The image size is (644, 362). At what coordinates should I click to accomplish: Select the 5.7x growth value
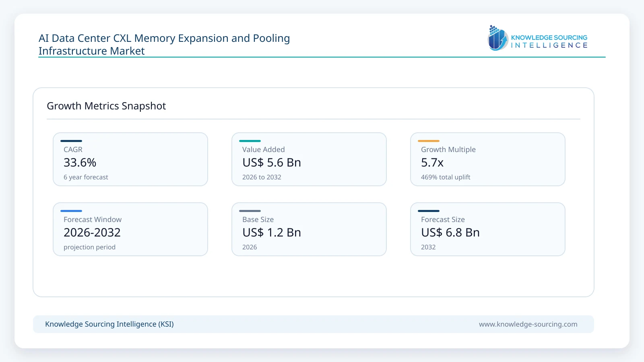432,162
